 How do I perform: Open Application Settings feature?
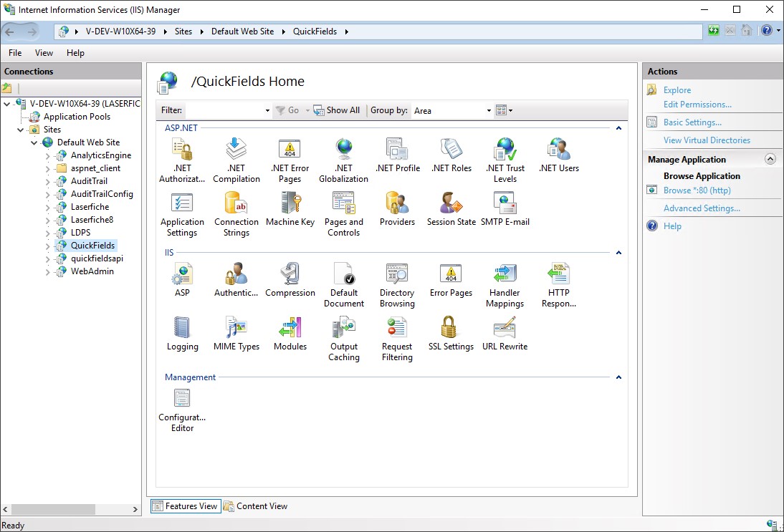(x=182, y=214)
